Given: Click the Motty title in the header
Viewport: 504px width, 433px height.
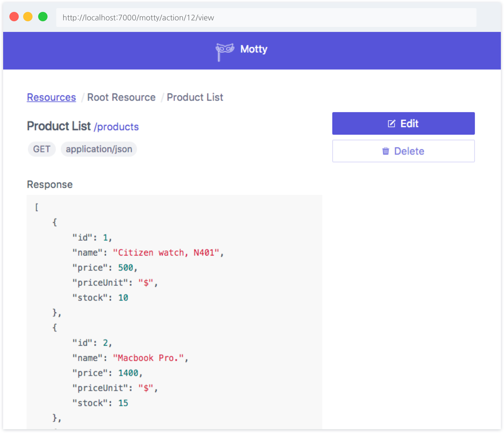Looking at the screenshot, I should point(254,49).
